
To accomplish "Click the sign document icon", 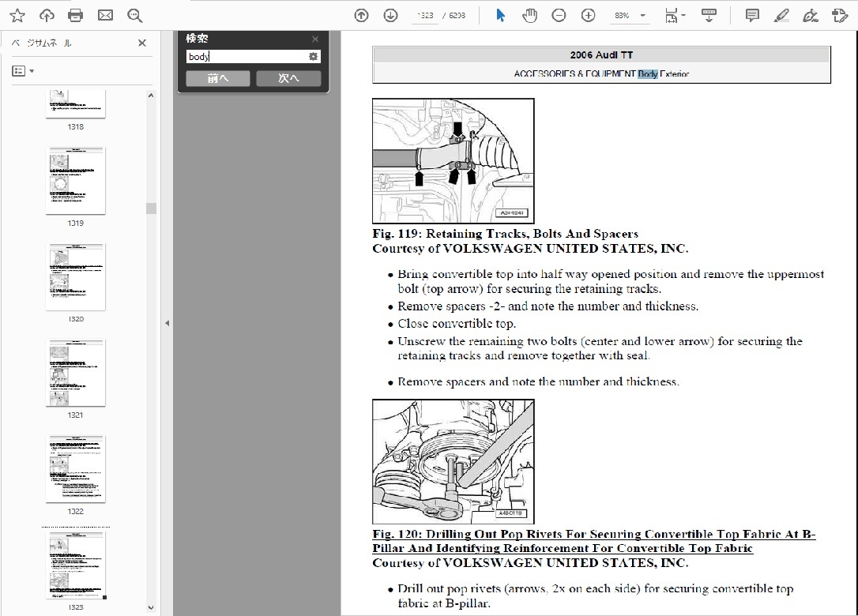I will coord(811,15).
